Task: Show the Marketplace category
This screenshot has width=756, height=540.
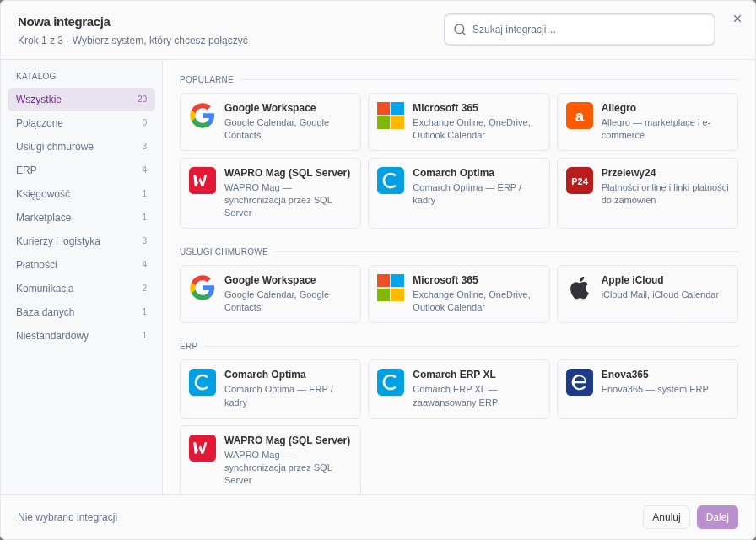Action: pos(81,218)
